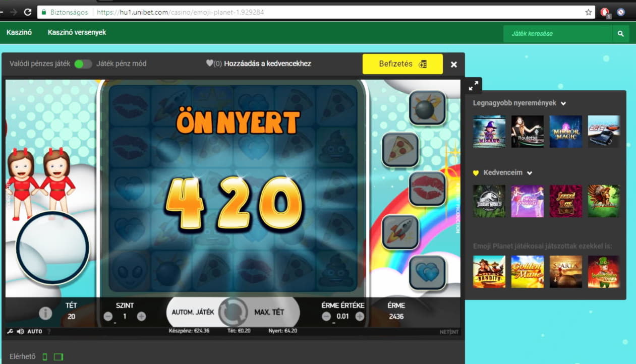Reload the page in browser
This screenshot has height=364, width=636.
click(28, 12)
